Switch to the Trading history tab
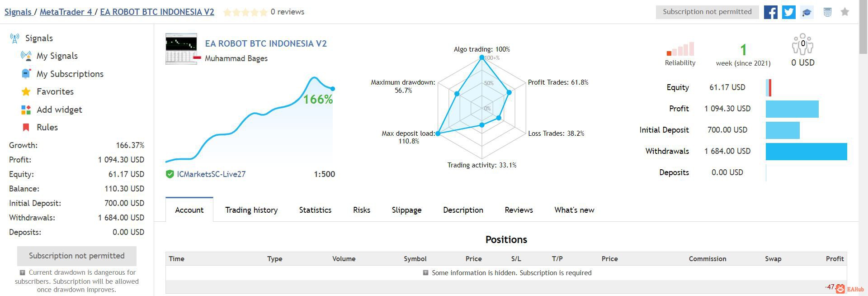The image size is (868, 296). tap(251, 210)
